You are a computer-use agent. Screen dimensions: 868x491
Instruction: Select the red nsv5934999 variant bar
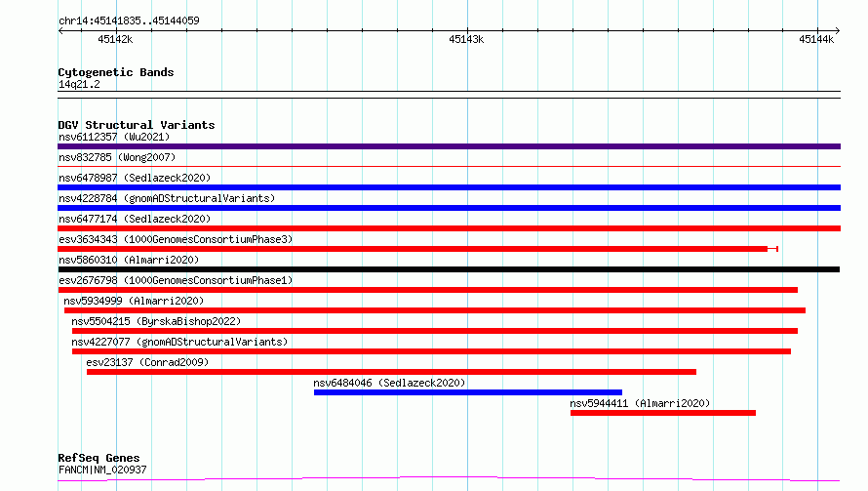(435, 310)
